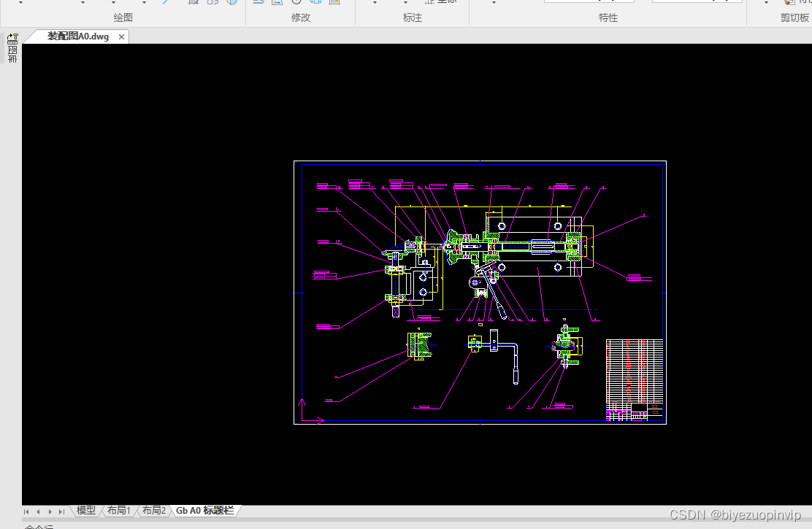Go to previous layout tab arrow
This screenshot has height=529, width=812.
(x=38, y=511)
